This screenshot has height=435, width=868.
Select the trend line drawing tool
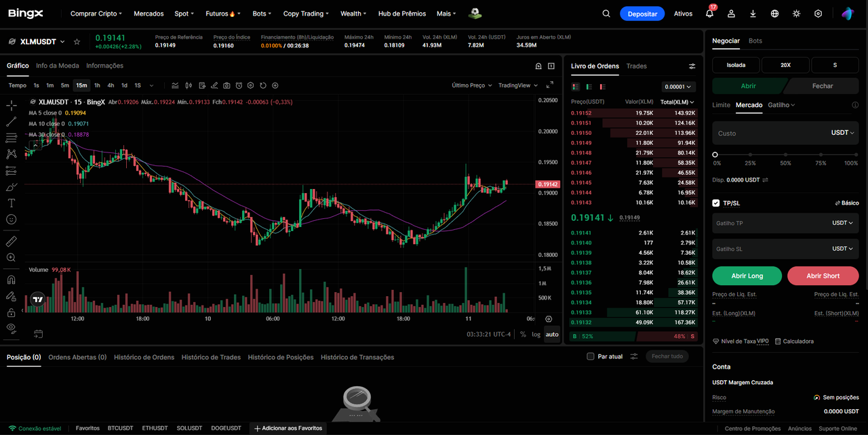coord(11,122)
